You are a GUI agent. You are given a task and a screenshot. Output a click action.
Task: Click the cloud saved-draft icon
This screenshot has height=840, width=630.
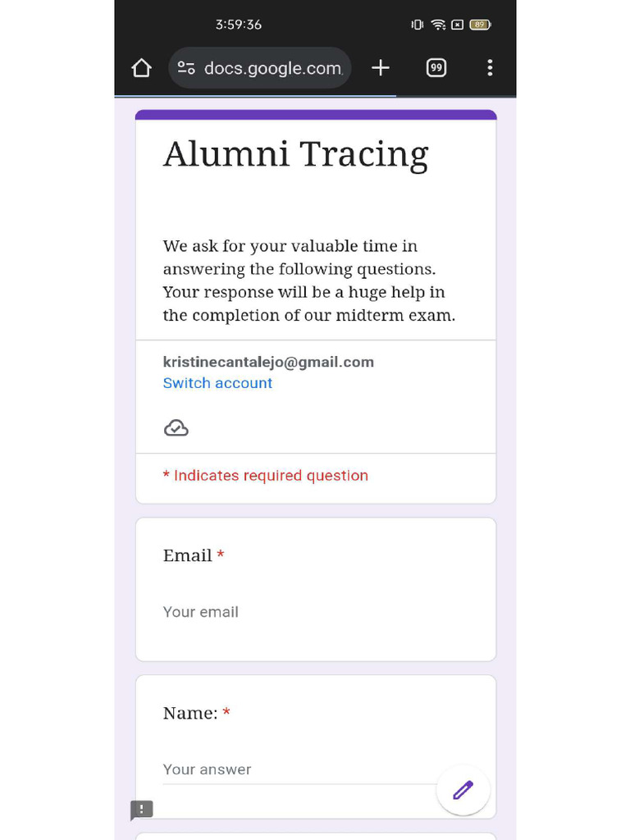(x=176, y=428)
